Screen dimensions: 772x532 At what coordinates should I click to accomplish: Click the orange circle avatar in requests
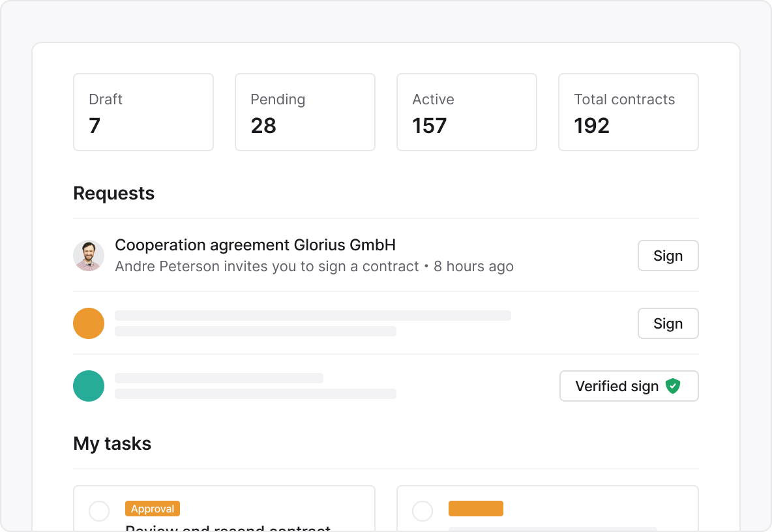tap(89, 323)
